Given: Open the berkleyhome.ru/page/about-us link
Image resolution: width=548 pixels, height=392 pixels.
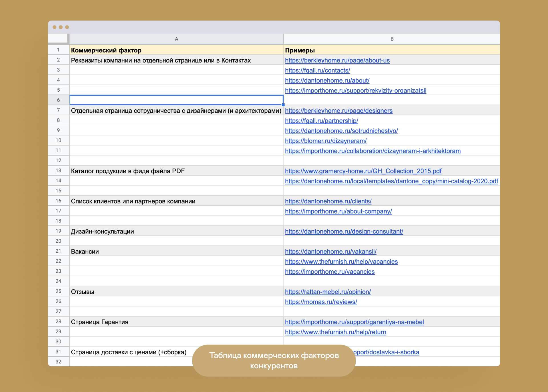Looking at the screenshot, I should click(x=337, y=60).
